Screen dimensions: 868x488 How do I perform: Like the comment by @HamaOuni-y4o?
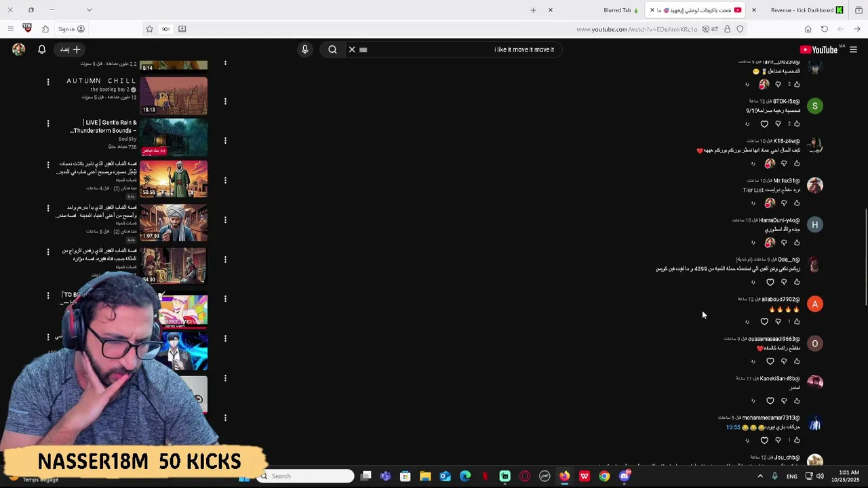[797, 243]
